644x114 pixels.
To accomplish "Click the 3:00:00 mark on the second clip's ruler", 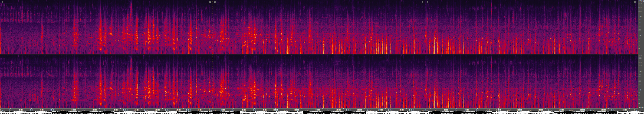I will pos(401,110).
